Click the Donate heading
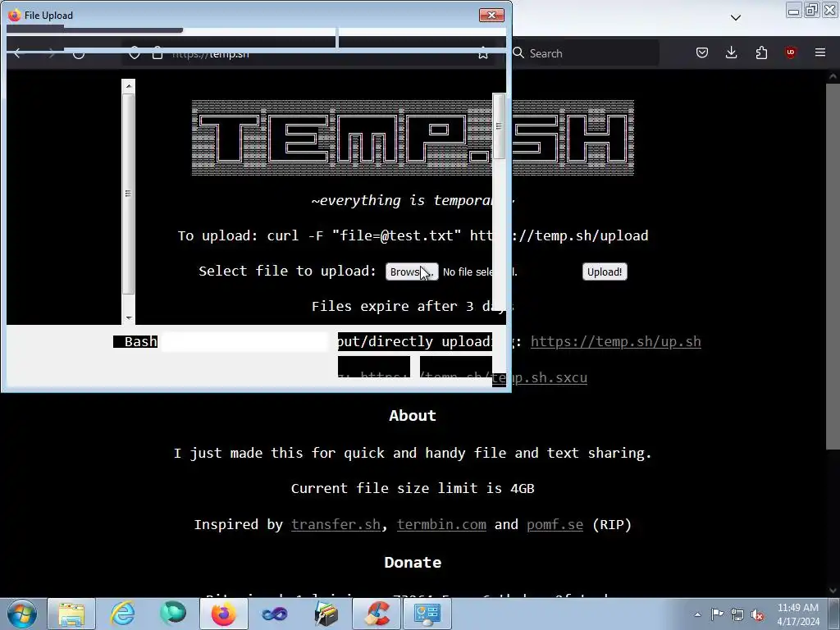 click(x=413, y=563)
